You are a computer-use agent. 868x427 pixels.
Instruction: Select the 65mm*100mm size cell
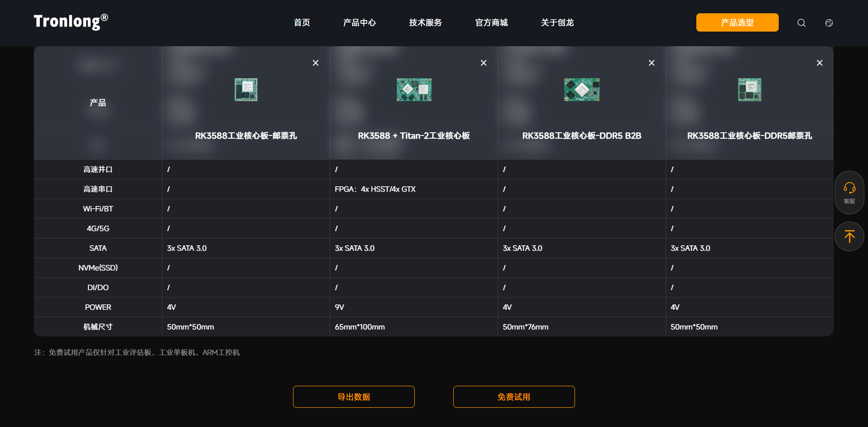[414, 327]
